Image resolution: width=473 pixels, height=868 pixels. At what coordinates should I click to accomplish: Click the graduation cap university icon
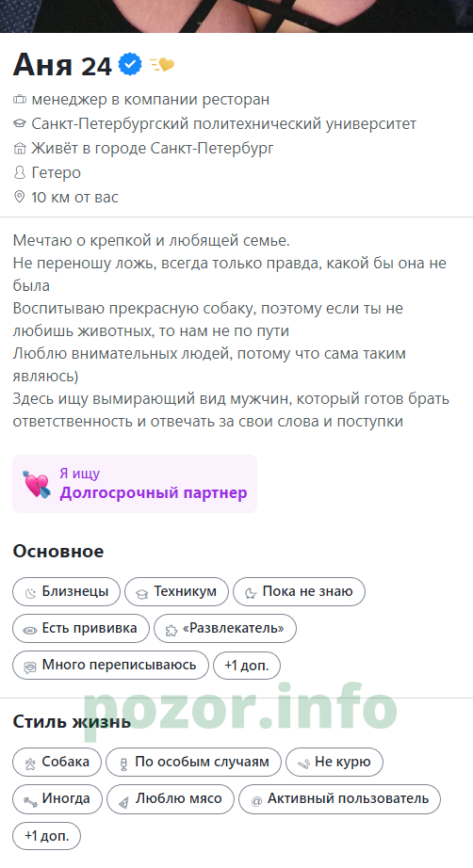20,124
